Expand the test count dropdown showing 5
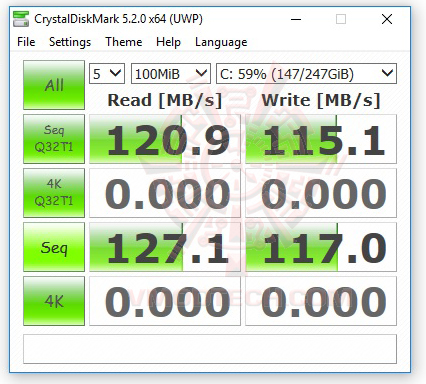The height and width of the screenshot is (384, 426). (107, 73)
